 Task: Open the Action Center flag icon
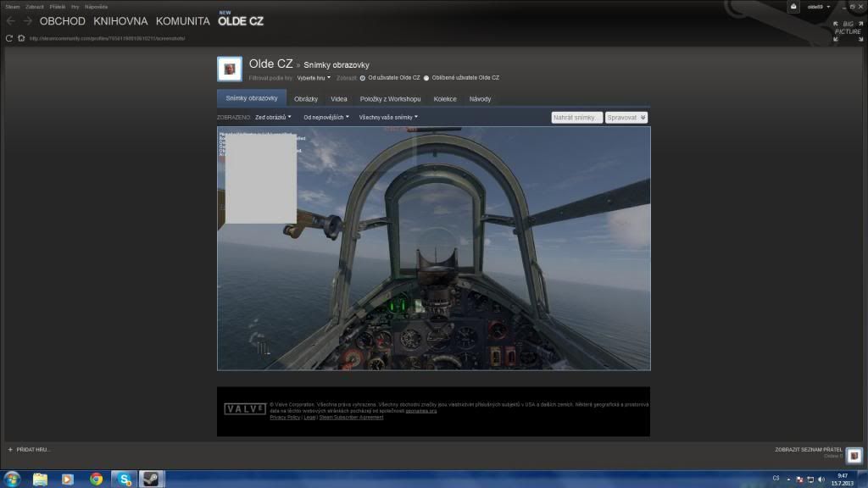[x=799, y=480]
